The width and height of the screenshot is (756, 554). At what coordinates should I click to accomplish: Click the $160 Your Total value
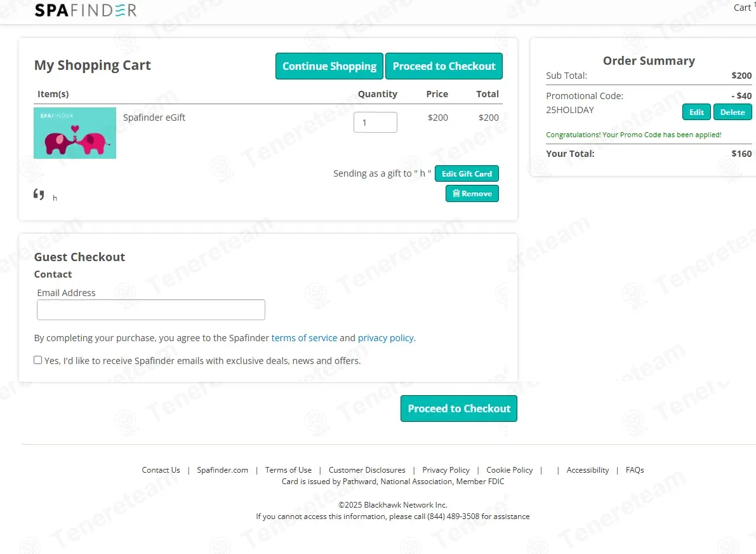tap(741, 154)
